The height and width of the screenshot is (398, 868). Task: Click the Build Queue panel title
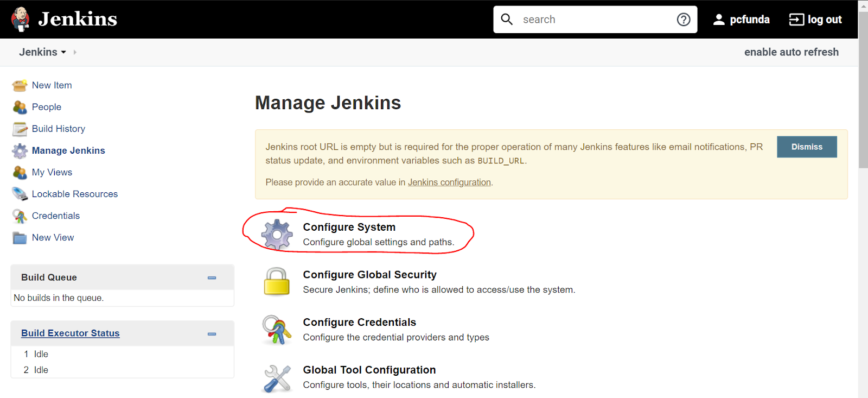point(49,277)
